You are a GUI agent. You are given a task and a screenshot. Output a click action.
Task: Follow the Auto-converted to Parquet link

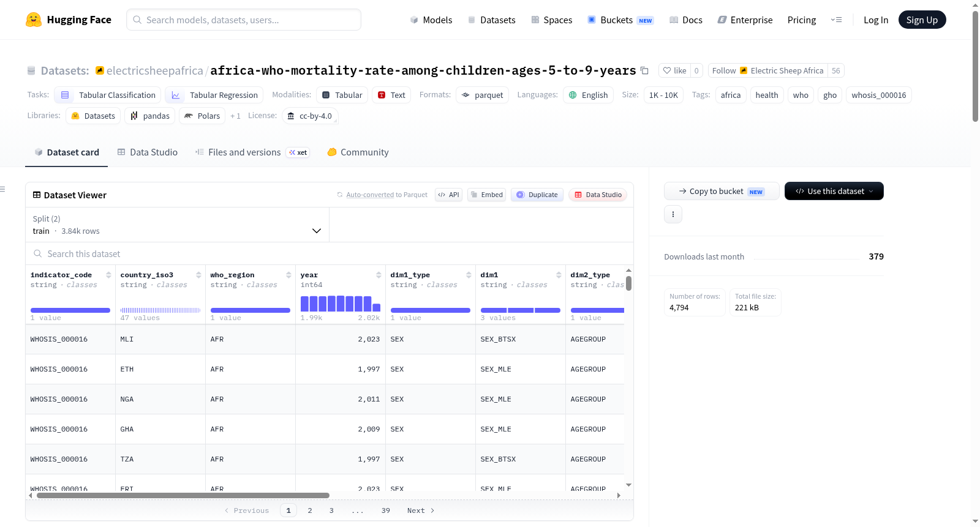point(370,195)
